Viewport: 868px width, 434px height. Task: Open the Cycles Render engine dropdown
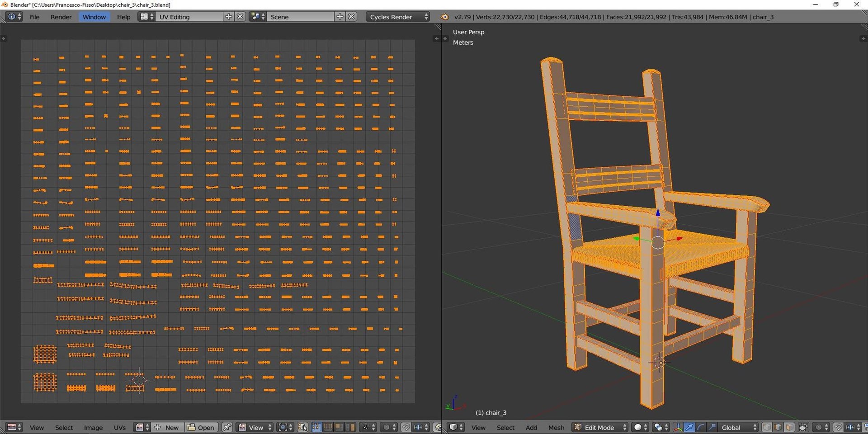398,17
